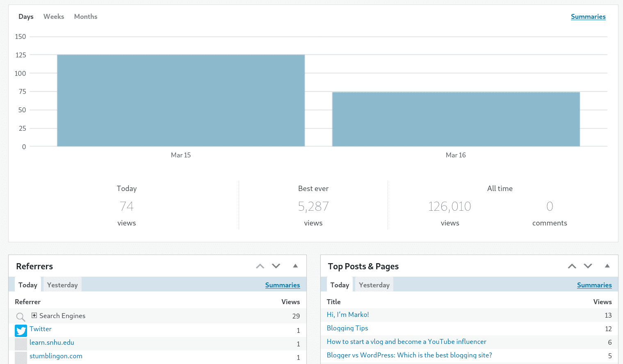Move the Referrers panel down

(x=276, y=266)
